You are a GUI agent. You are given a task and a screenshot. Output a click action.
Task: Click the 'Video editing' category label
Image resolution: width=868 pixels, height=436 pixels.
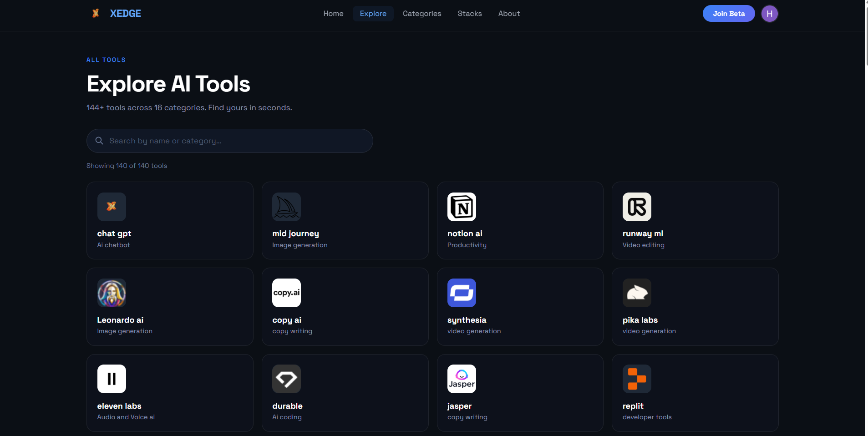click(644, 245)
